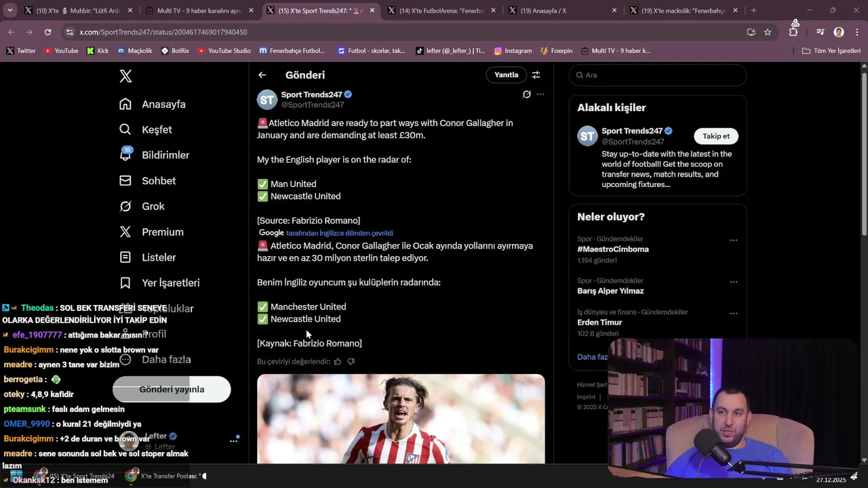Open more options for #MaestroCimboma trend

(x=733, y=240)
